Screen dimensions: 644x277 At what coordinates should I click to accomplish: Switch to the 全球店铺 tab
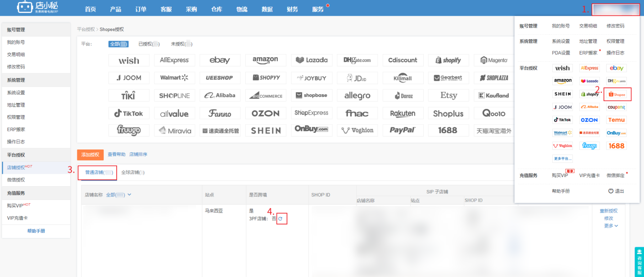(x=133, y=172)
